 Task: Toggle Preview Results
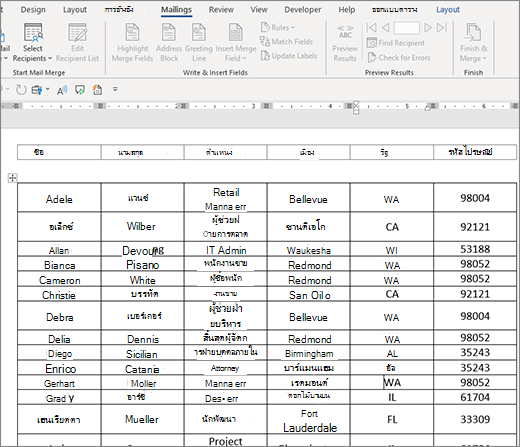coord(345,43)
